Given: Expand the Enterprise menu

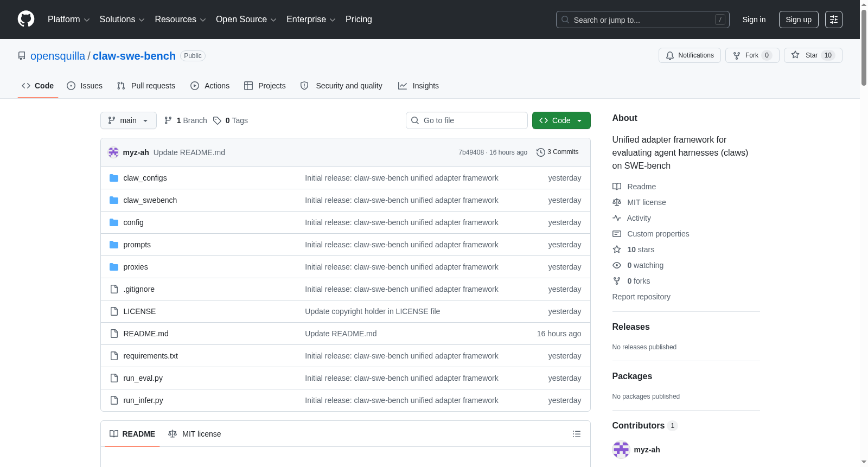Looking at the screenshot, I should (311, 20).
